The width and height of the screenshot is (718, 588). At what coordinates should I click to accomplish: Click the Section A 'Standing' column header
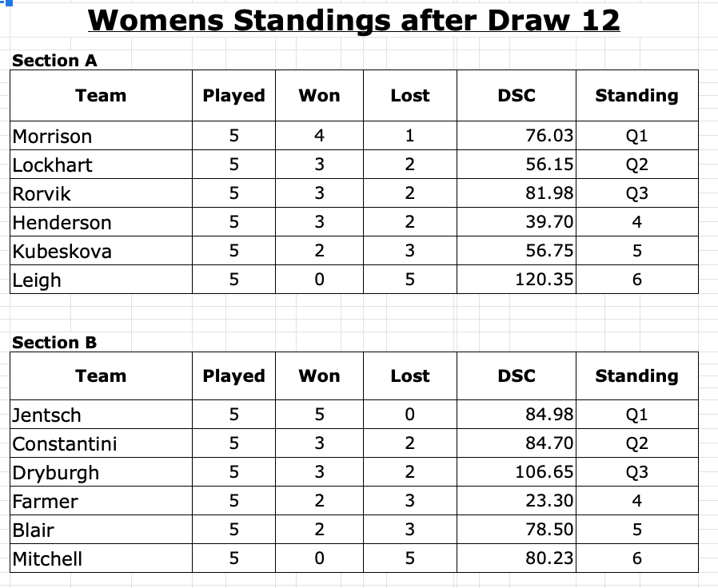636,96
